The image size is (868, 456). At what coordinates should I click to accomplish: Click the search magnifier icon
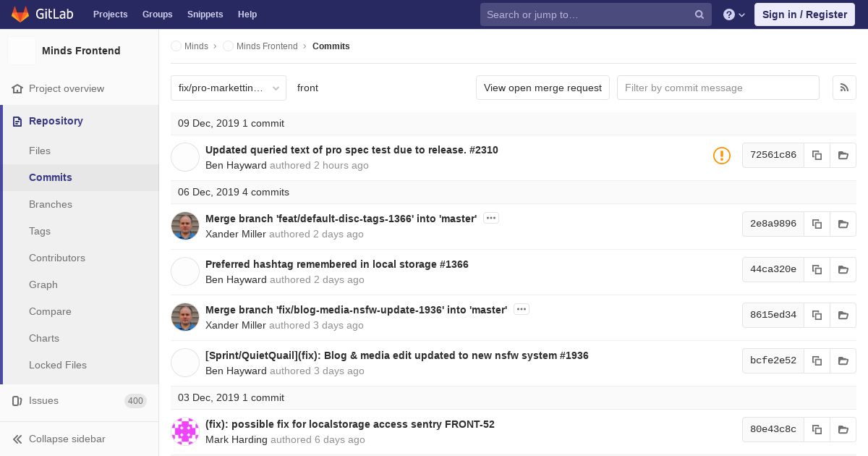[699, 14]
